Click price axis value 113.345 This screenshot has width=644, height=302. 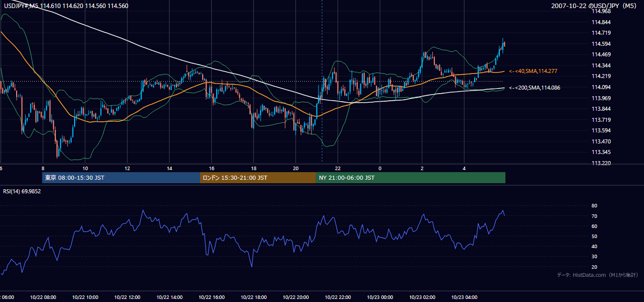(x=601, y=152)
